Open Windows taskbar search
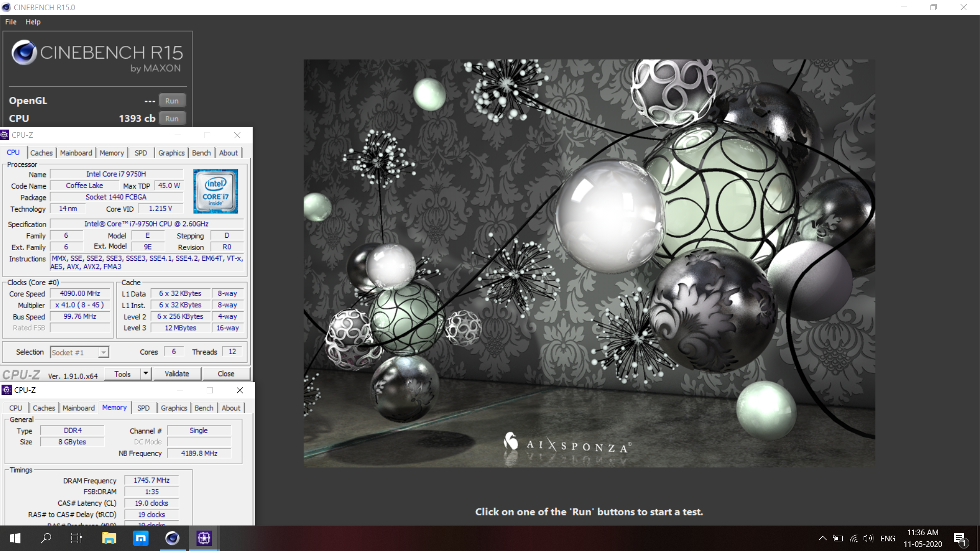This screenshot has height=551, width=980. pos(46,538)
